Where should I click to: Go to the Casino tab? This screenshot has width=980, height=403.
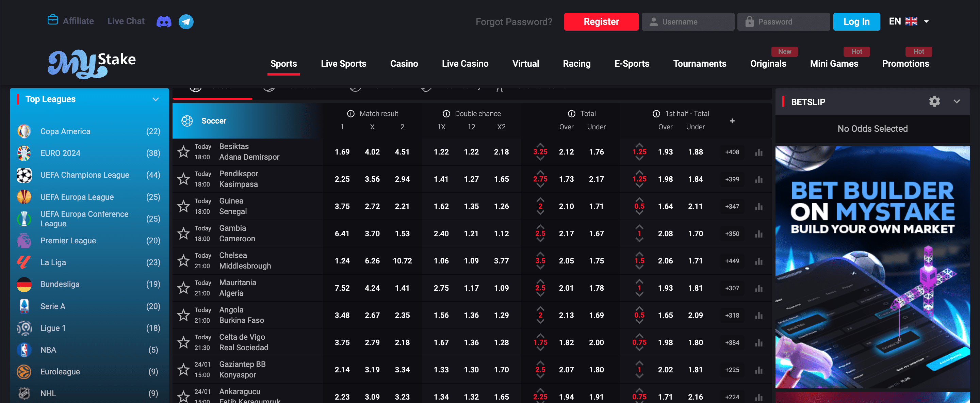pos(404,64)
